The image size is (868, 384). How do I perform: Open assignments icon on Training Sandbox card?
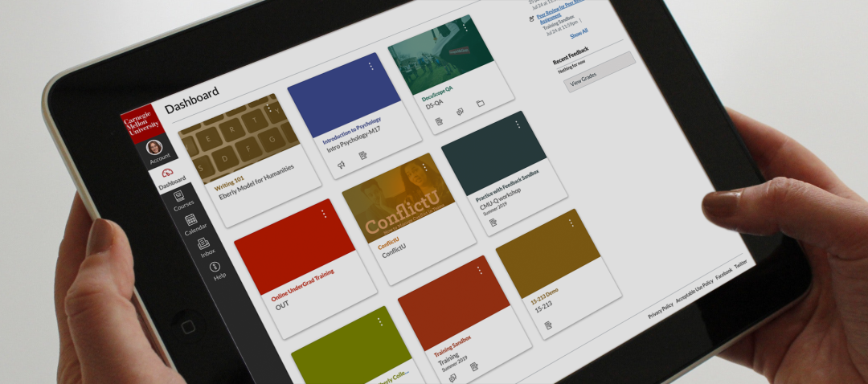[x=474, y=367]
